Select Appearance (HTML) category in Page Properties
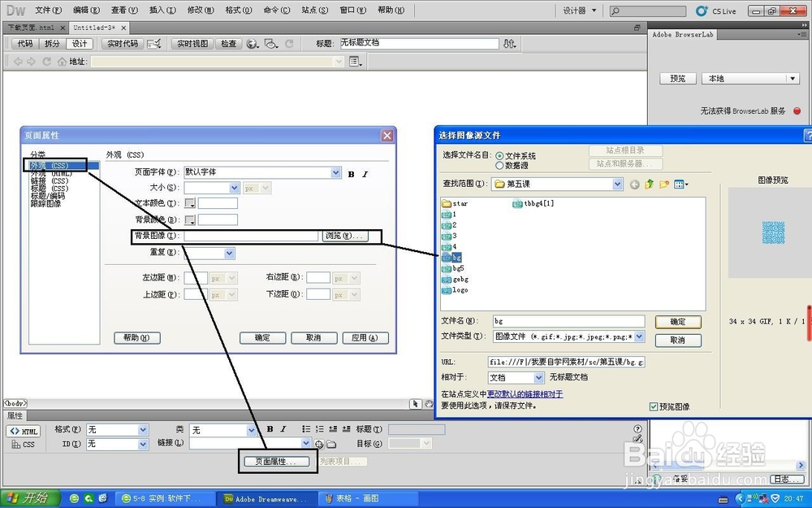812x508 pixels. coord(50,174)
